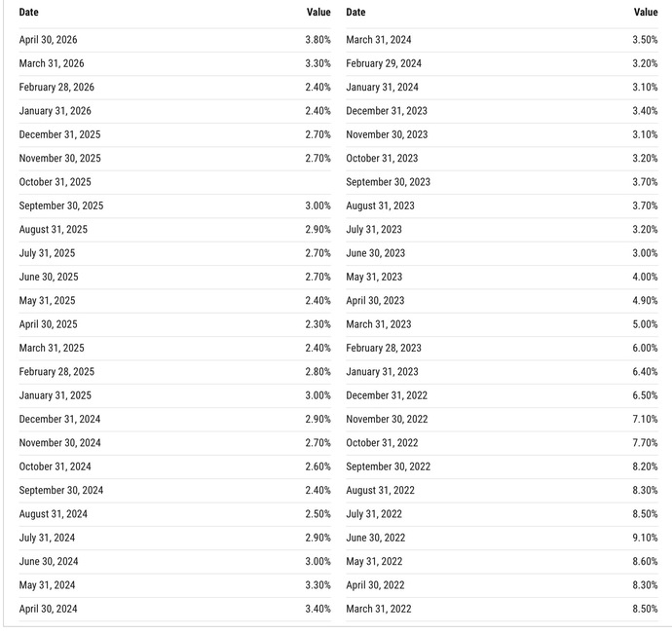Screen dimensions: 672x633
Task: Click the left table's Value column header
Action: [318, 12]
